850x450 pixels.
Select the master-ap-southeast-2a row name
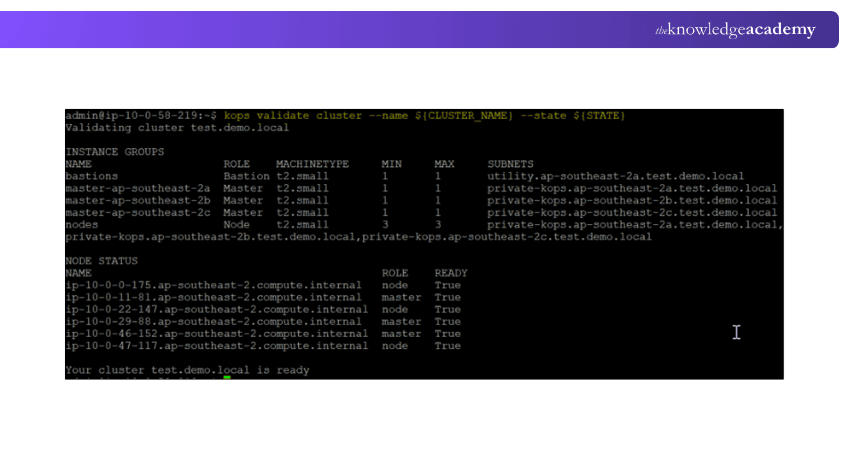pyautogui.click(x=137, y=188)
